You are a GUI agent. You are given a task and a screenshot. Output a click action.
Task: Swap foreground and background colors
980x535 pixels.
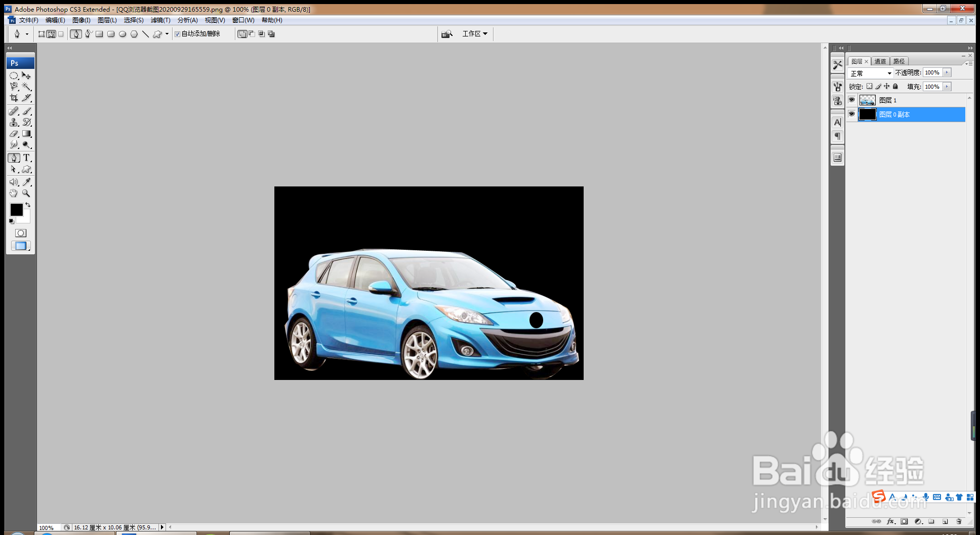coord(28,205)
